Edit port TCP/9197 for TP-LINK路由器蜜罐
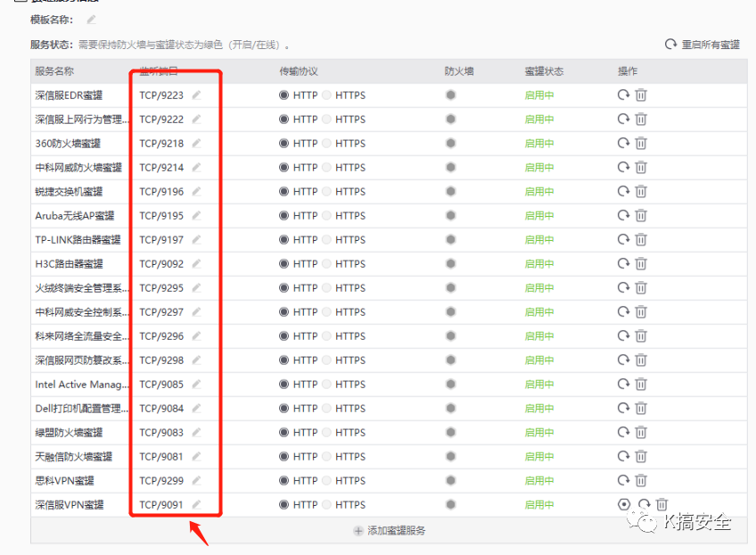 pyautogui.click(x=196, y=240)
